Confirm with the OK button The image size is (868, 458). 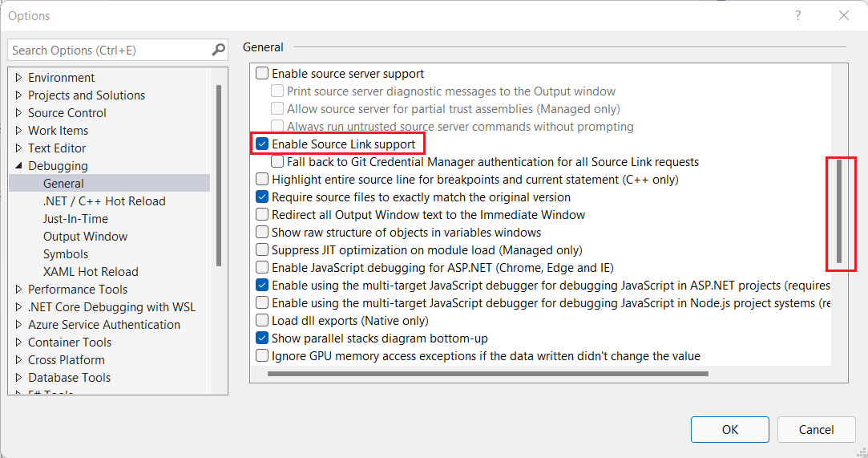[729, 430]
